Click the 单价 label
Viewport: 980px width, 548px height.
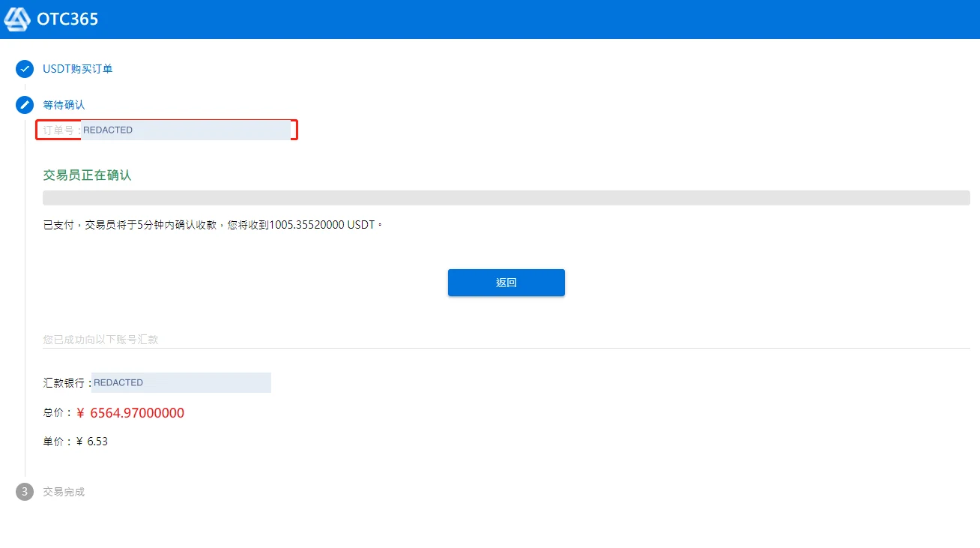click(58, 442)
